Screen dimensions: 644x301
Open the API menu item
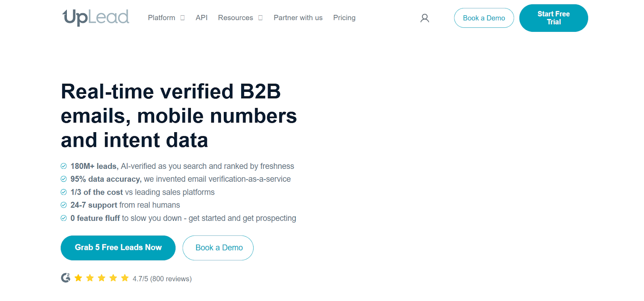coord(202,18)
